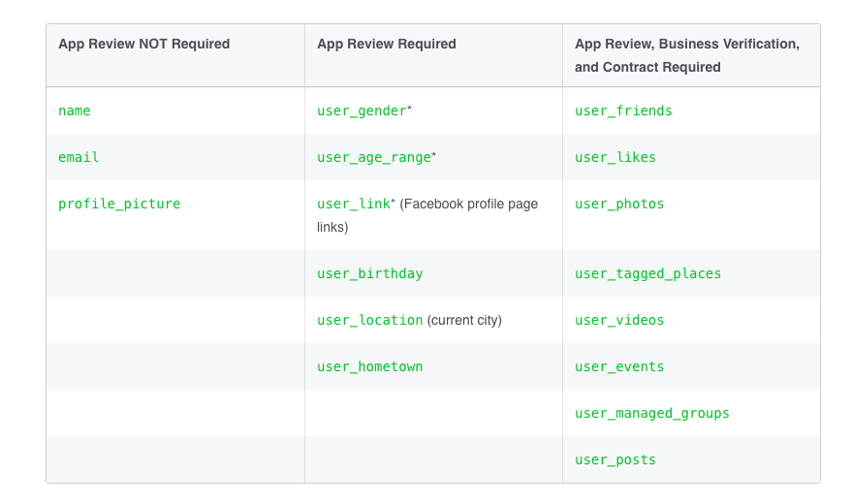Click the user_videos permission link

(x=619, y=321)
